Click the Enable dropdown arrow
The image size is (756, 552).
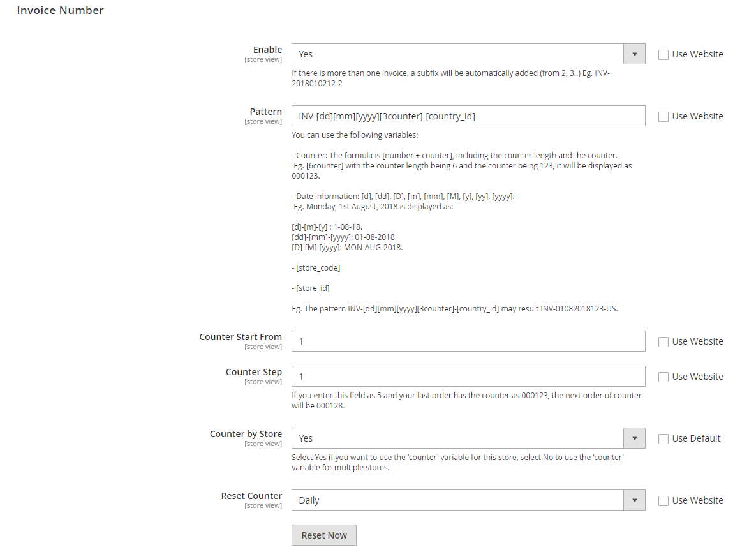pyautogui.click(x=634, y=54)
